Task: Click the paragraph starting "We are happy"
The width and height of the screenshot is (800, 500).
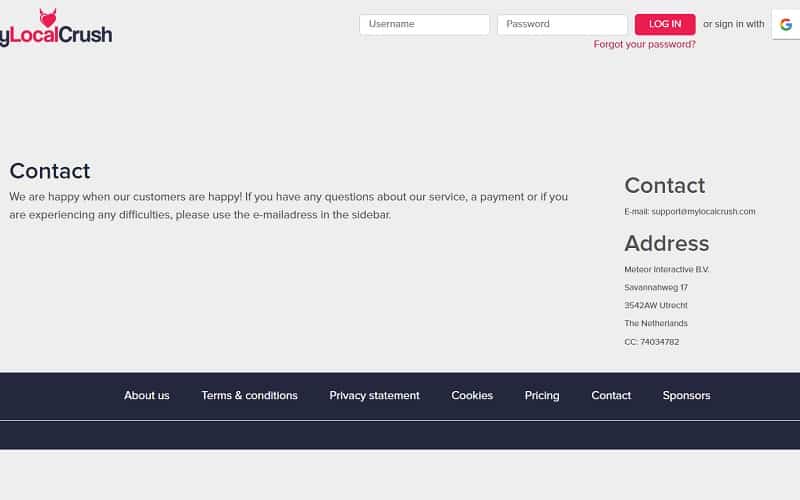Action: coord(288,206)
